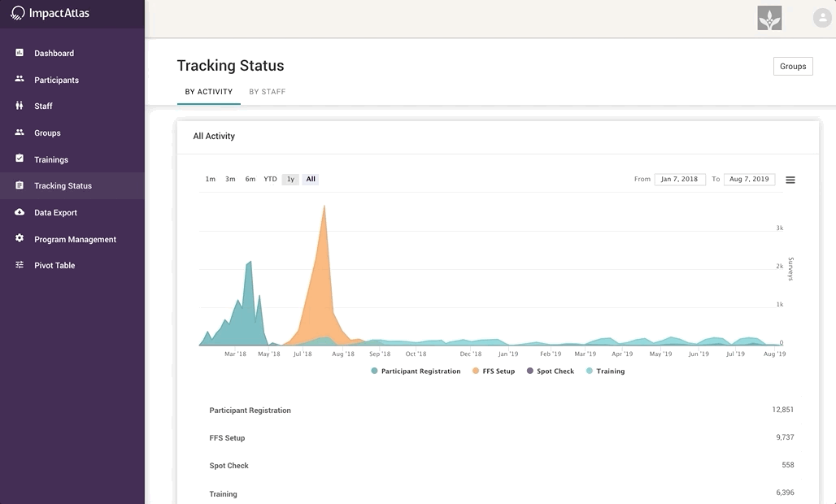
Task: Click the To date field
Action: [x=749, y=179]
